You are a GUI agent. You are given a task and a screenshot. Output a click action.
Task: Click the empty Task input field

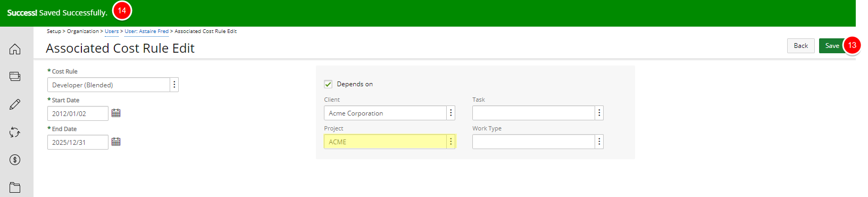(x=533, y=113)
